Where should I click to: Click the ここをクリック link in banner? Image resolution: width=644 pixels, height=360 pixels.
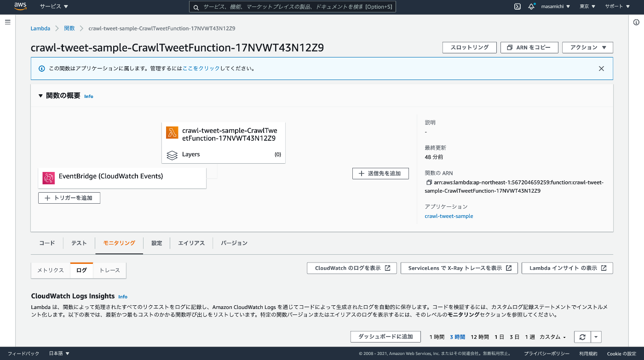point(201,69)
